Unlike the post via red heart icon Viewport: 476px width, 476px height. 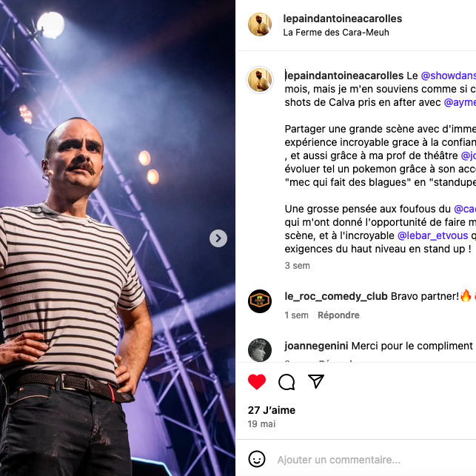(257, 381)
